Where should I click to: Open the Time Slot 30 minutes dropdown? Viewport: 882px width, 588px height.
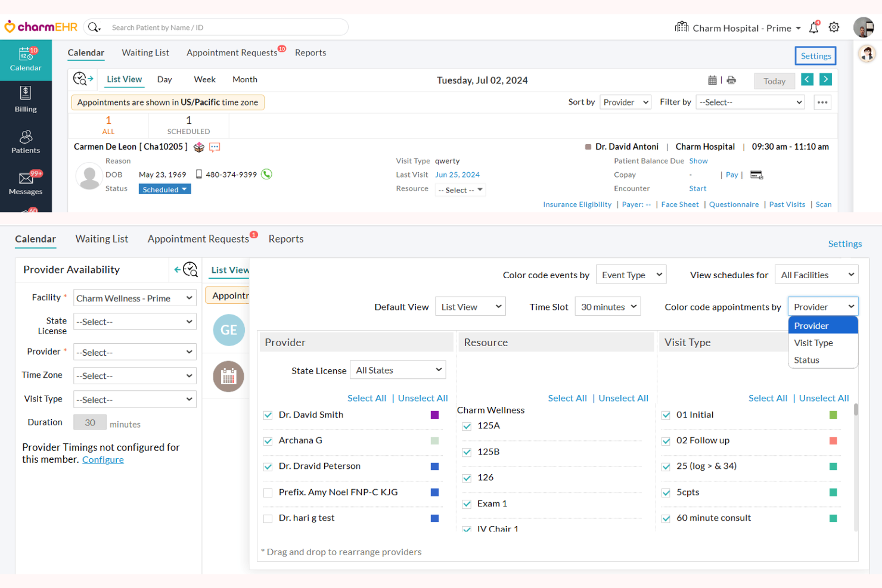click(607, 306)
